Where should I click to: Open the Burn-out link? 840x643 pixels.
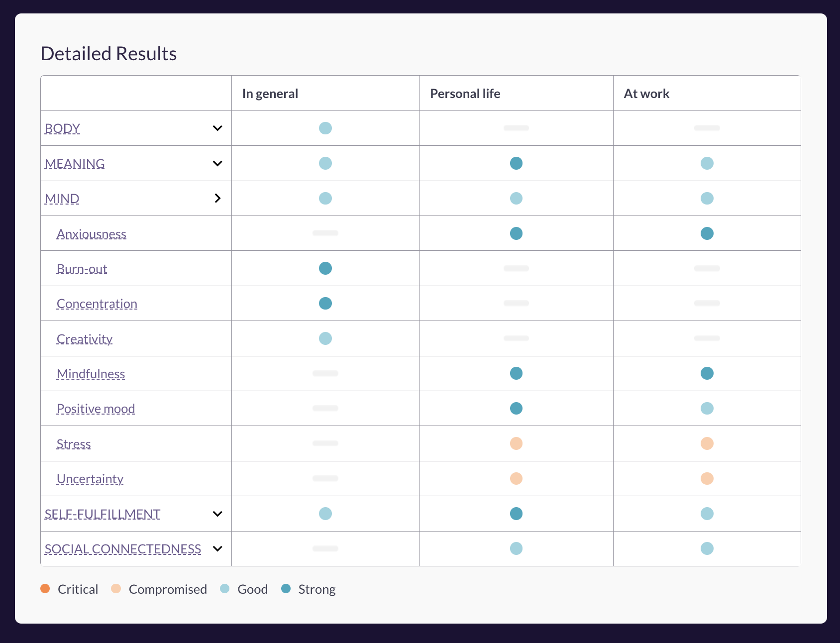(82, 269)
